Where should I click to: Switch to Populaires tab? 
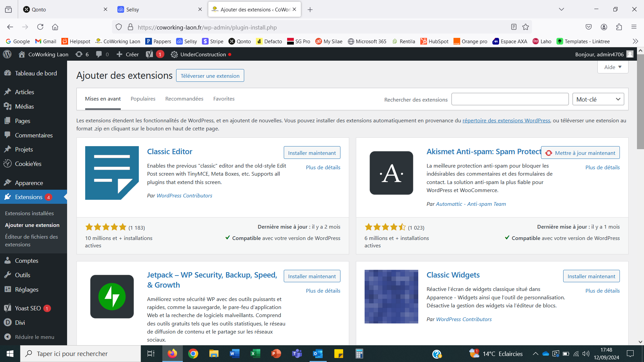pyautogui.click(x=143, y=99)
